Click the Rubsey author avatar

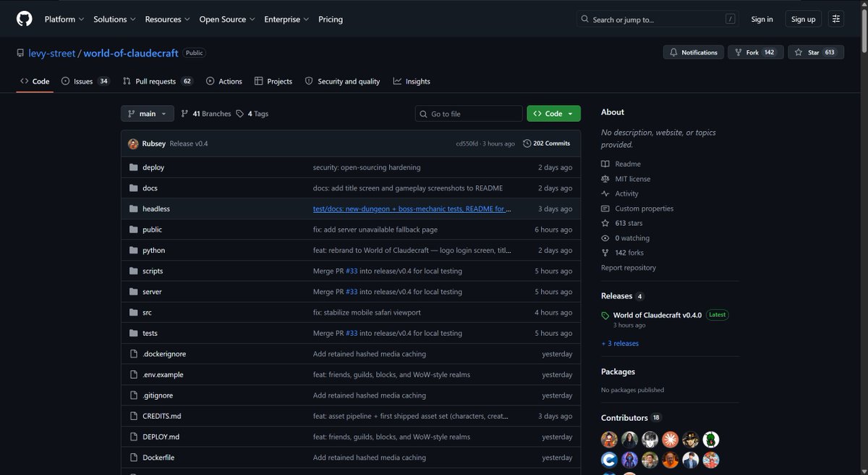click(133, 143)
